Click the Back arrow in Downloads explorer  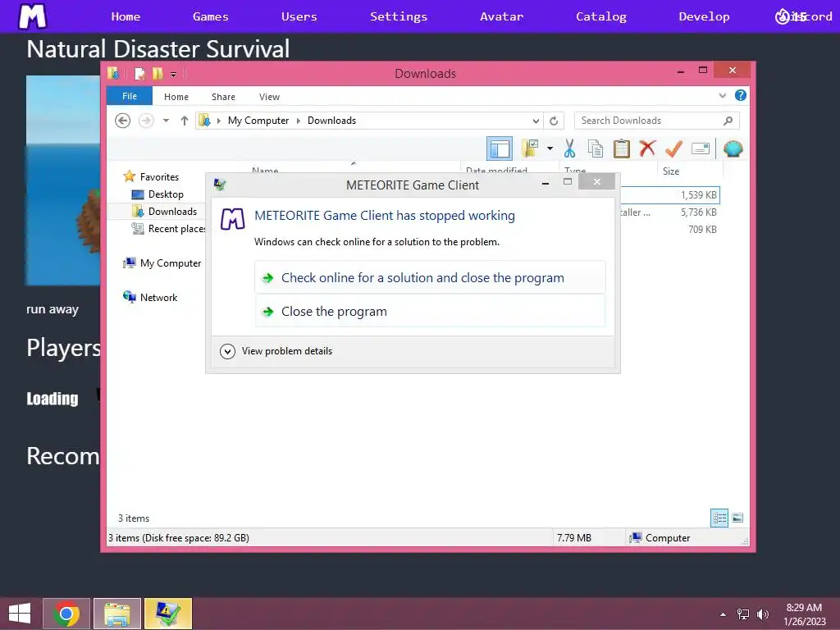(x=123, y=121)
